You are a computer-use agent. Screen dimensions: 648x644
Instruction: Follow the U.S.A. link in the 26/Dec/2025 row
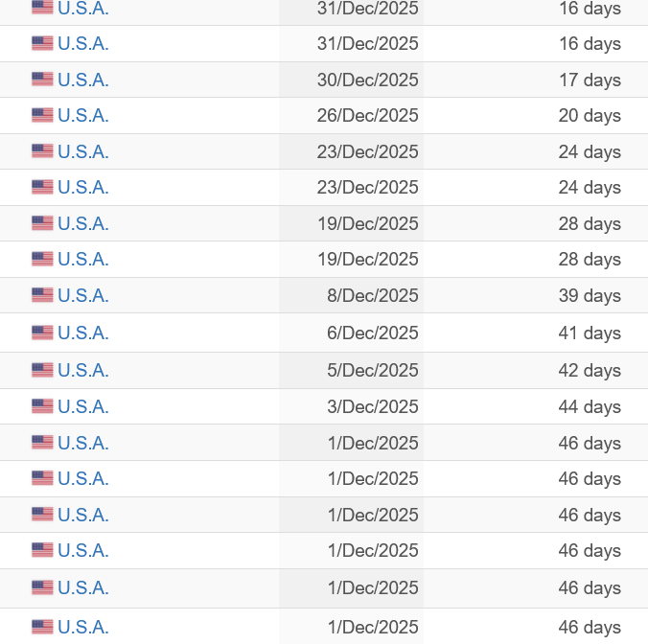click(83, 115)
